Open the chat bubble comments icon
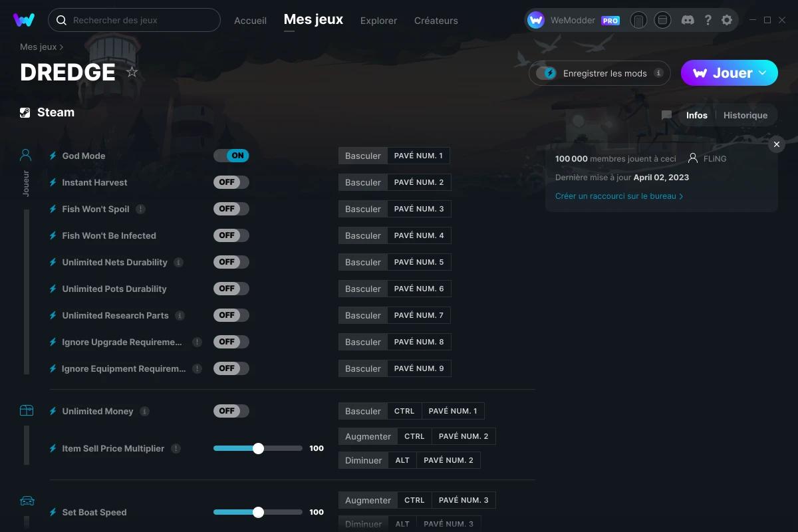Screen dimensions: 798x532 coord(666,115)
